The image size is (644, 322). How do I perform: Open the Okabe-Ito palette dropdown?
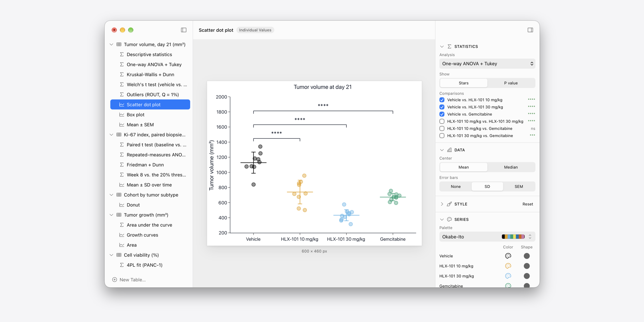487,237
